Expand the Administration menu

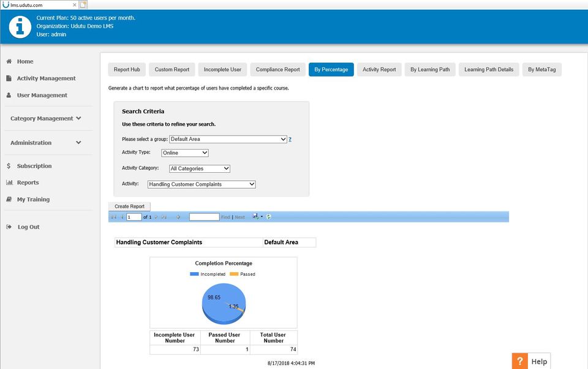pyautogui.click(x=46, y=143)
